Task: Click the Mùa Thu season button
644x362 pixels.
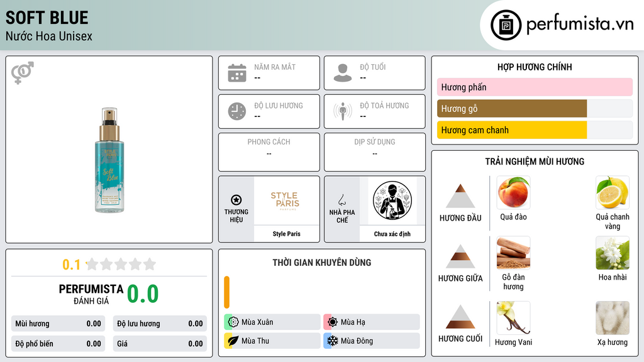Action: tap(272, 341)
